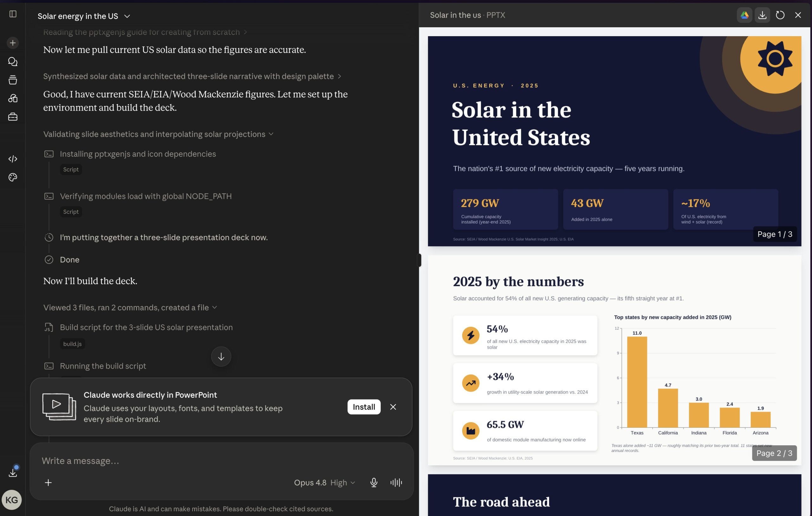Image resolution: width=812 pixels, height=516 pixels.
Task: Collapse Validating slide aesthetics section
Action: tap(158, 134)
